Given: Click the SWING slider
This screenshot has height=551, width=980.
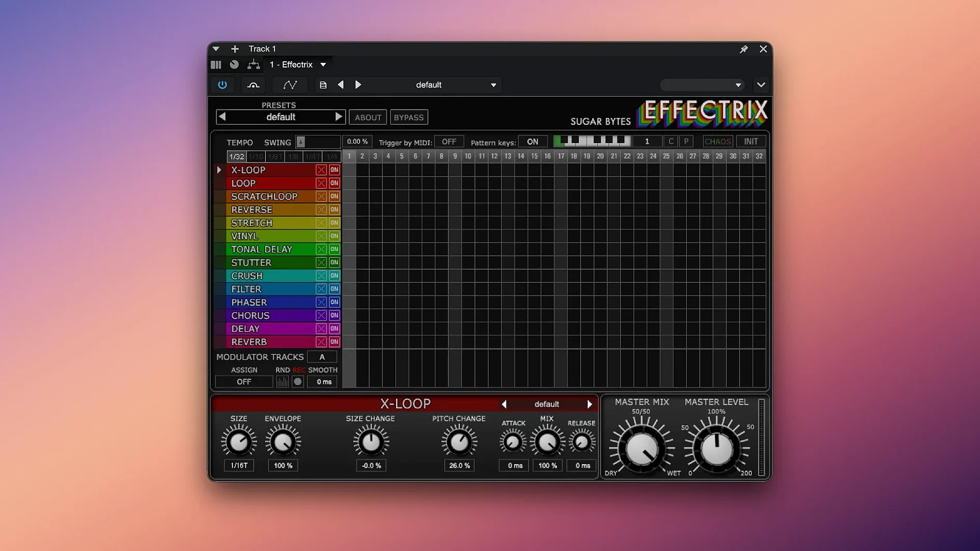Looking at the screenshot, I should pyautogui.click(x=318, y=142).
